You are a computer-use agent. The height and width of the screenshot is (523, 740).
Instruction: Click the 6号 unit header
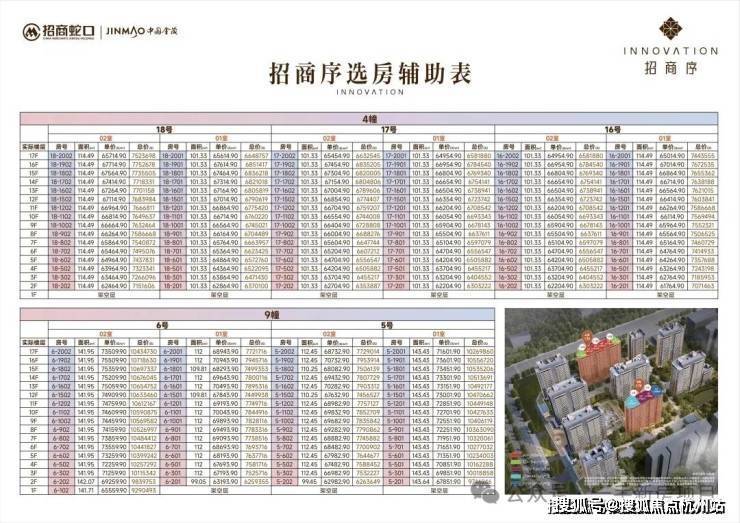pos(160,325)
